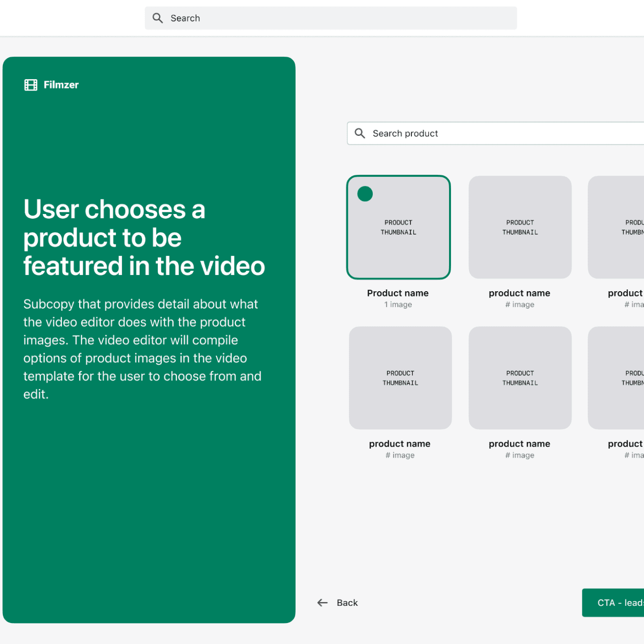Click the Subcopy paragraph in green panel
The height and width of the screenshot is (644, 644).
coord(143,349)
